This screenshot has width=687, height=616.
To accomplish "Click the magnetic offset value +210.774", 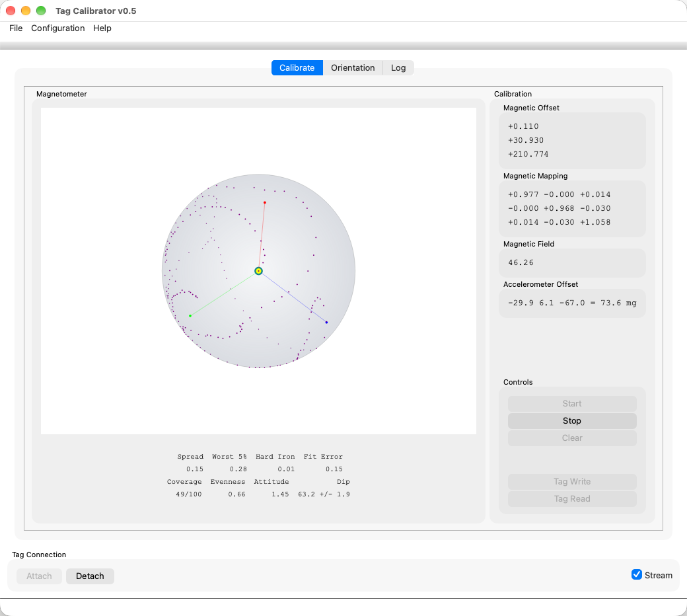I will [x=528, y=154].
